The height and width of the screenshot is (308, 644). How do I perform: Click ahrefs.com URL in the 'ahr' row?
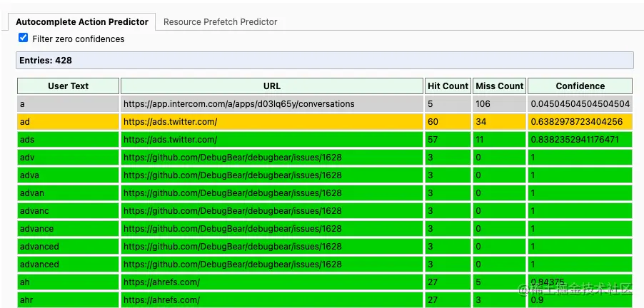coord(272,299)
